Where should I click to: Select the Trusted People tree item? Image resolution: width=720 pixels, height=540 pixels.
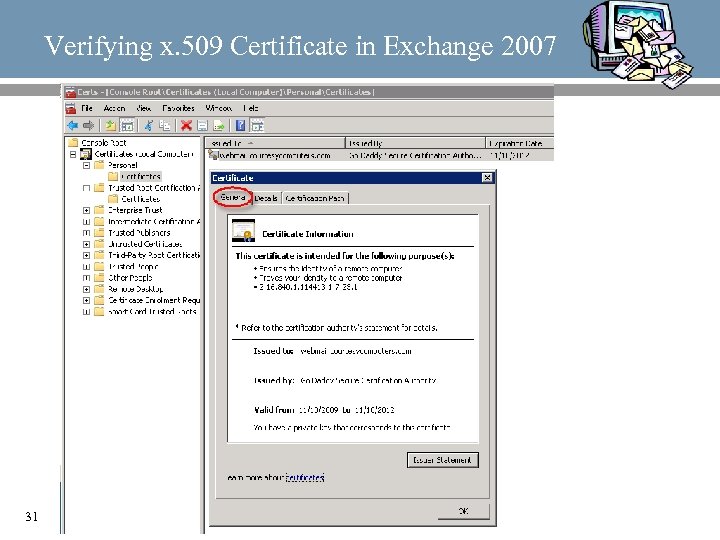[133, 266]
